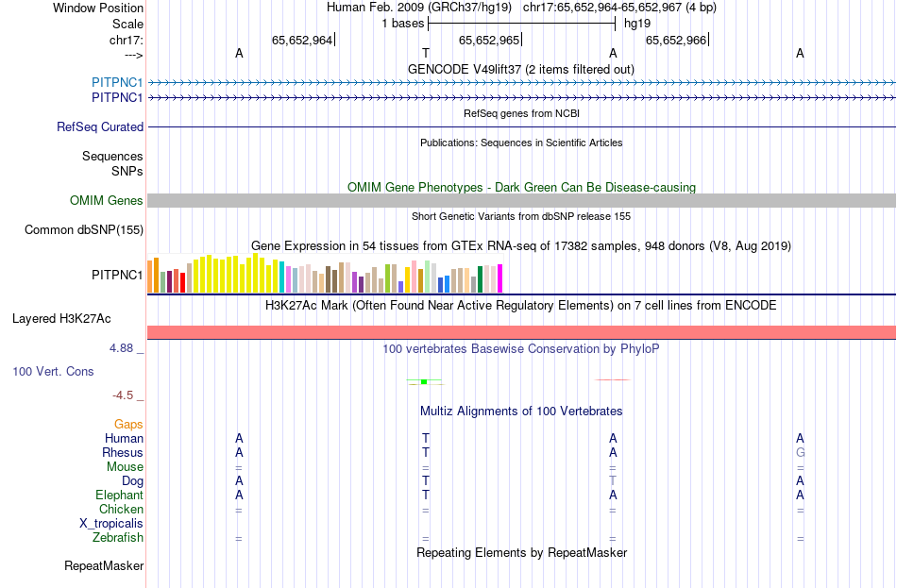Select the Rhesus species row label
This screenshot has height=588, width=897.
123,452
